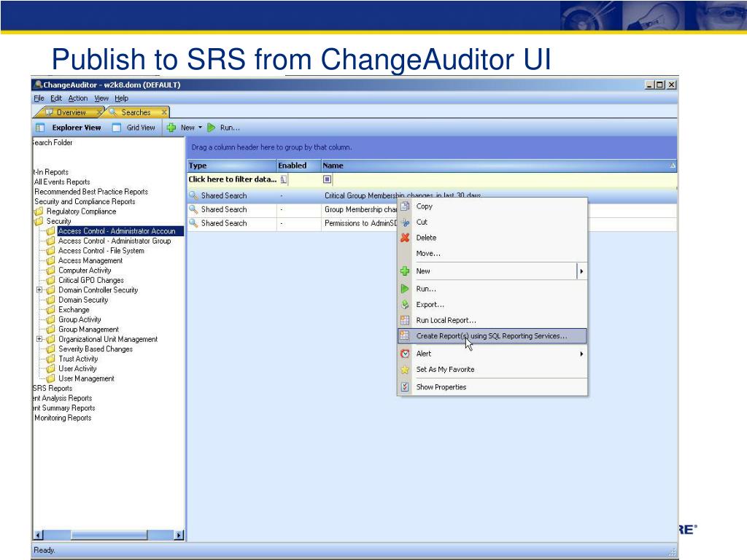Expand the Organizational Unit Management node
Viewport: 747px width, 560px height.
coord(39,339)
